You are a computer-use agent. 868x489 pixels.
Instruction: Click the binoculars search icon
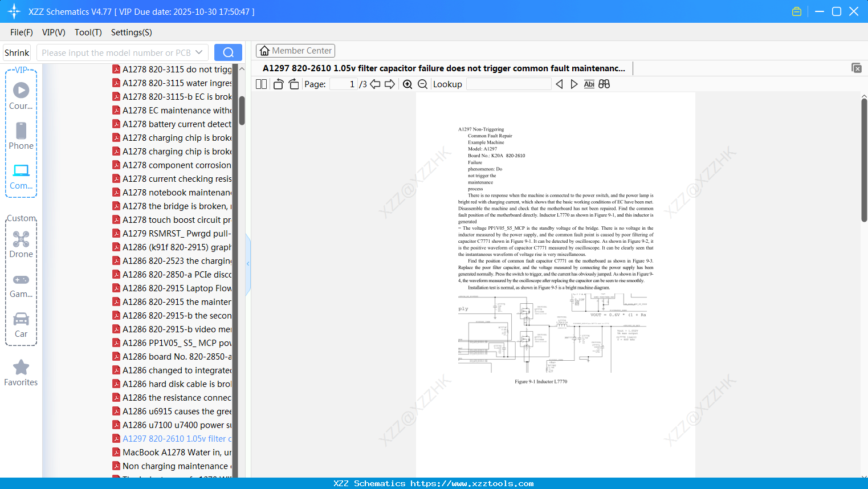[604, 84]
